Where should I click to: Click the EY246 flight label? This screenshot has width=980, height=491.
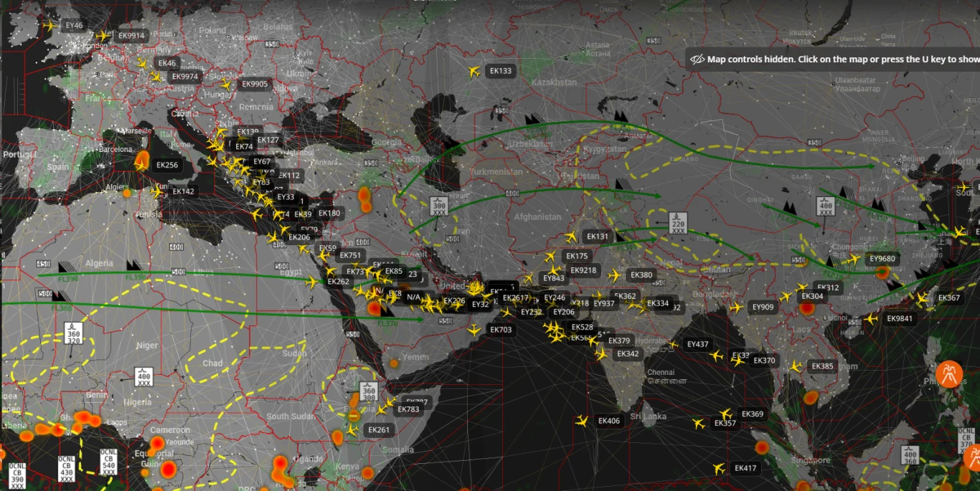pos(555,297)
